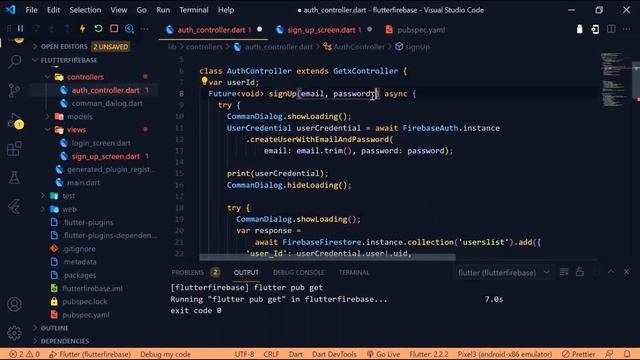The image size is (640, 360).
Task: Open comman_dailog.dart file
Action: click(x=107, y=103)
